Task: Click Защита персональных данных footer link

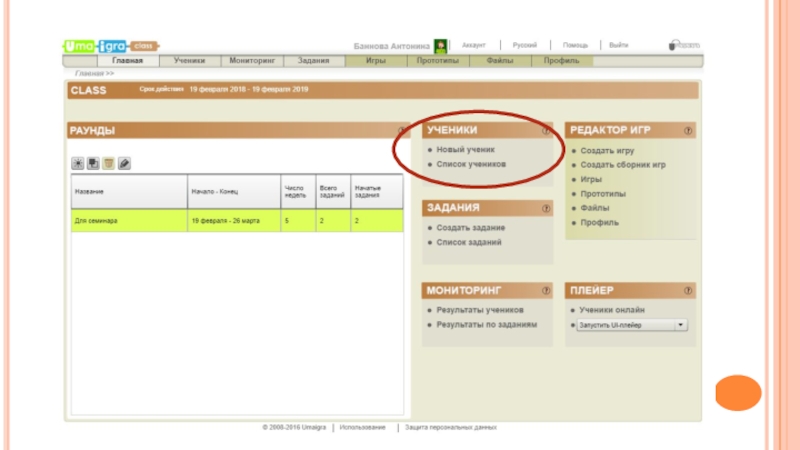Action: tap(451, 428)
